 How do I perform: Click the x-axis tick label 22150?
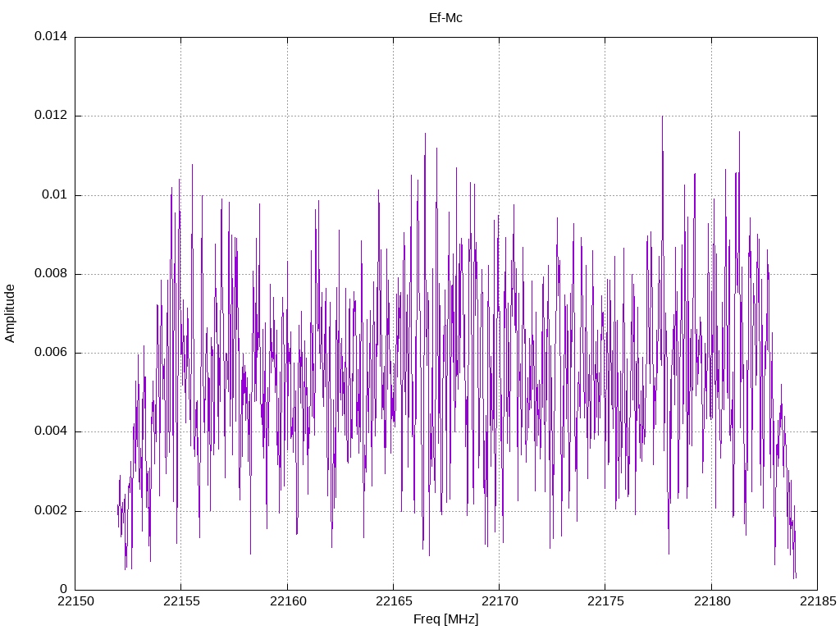tap(75, 601)
